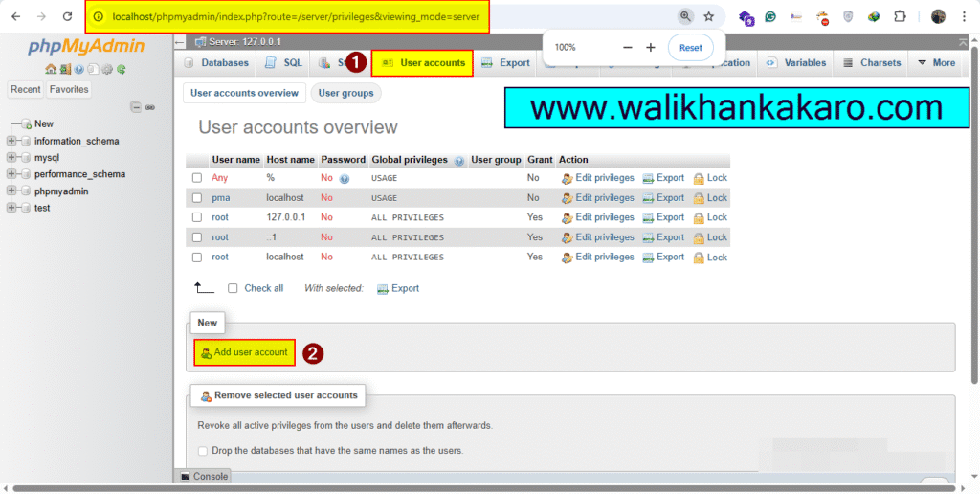This screenshot has width=980, height=494.
Task: Open browser Extensions puzzle icon
Action: point(900,17)
